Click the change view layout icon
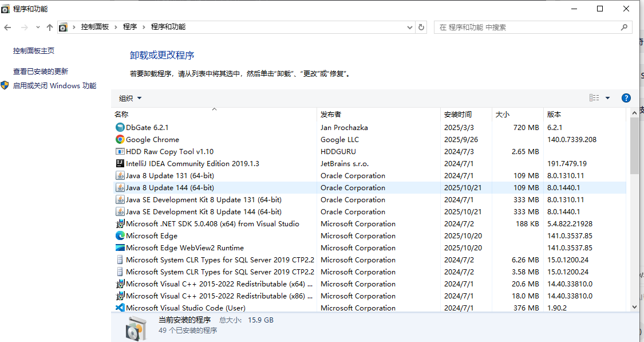The height and width of the screenshot is (342, 644). 594,98
